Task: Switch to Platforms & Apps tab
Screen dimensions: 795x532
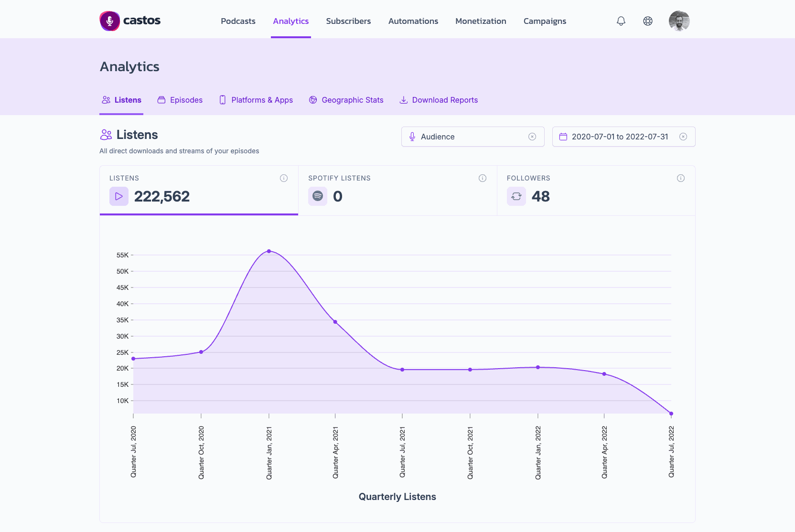Action: click(x=256, y=100)
